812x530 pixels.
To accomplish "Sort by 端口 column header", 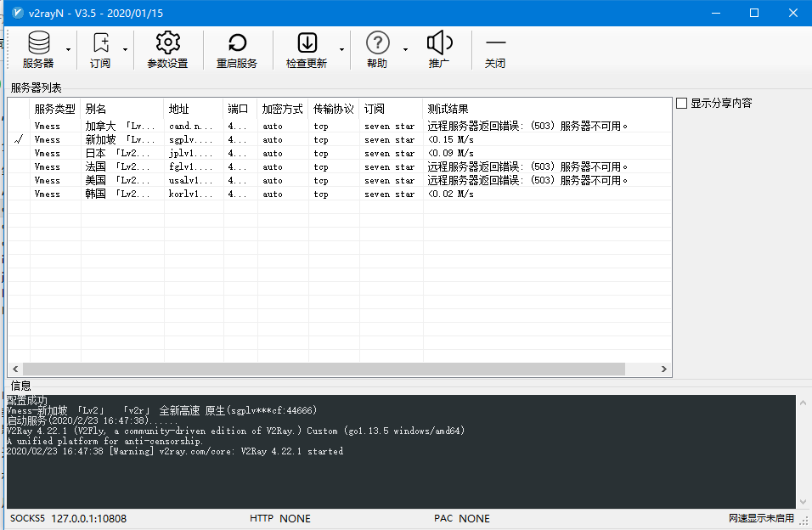I will pyautogui.click(x=240, y=109).
